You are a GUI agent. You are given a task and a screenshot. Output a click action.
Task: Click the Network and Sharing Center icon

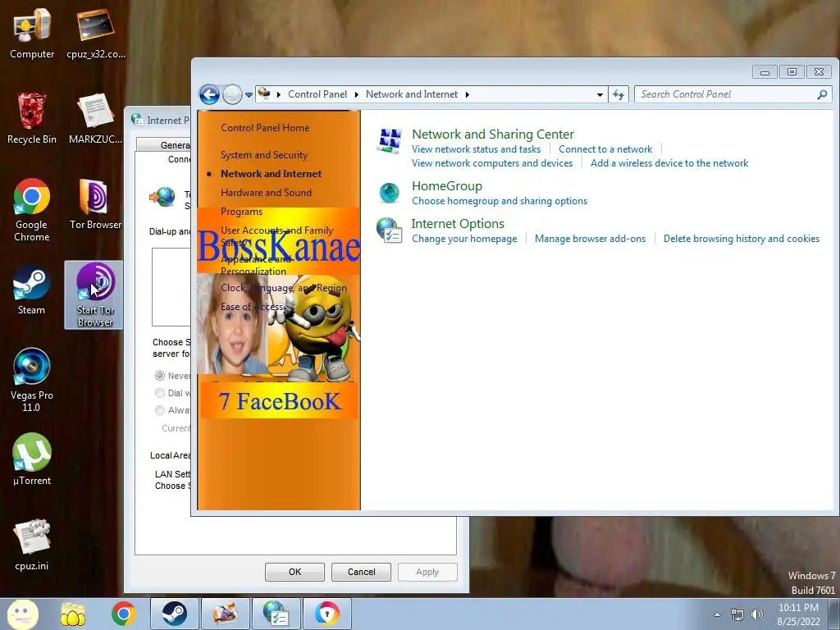click(x=390, y=141)
